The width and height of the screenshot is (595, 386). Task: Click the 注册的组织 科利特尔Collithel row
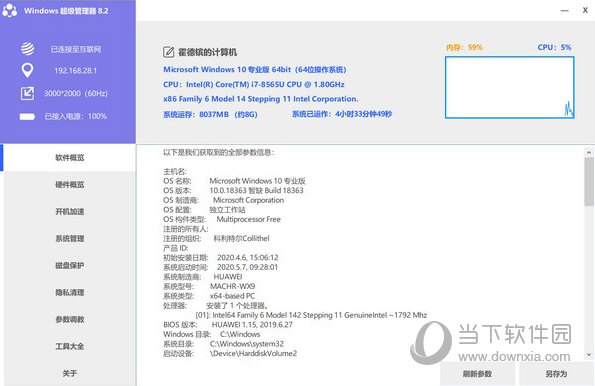click(x=216, y=238)
